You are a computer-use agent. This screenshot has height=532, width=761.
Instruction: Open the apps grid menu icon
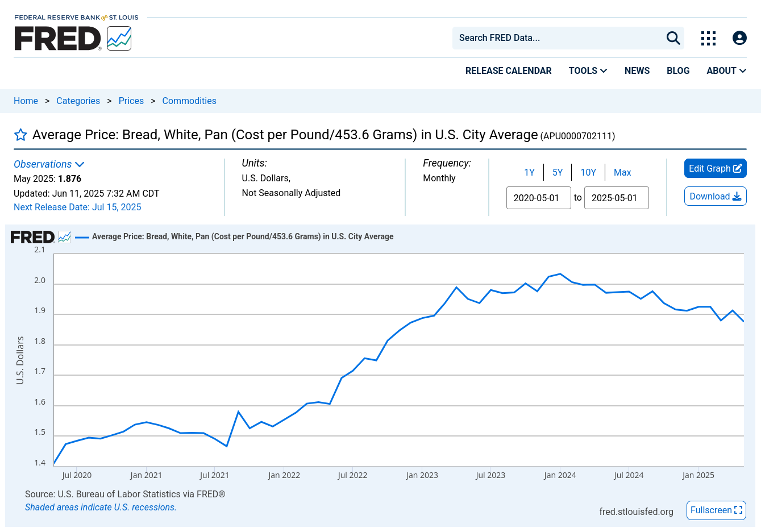point(708,38)
